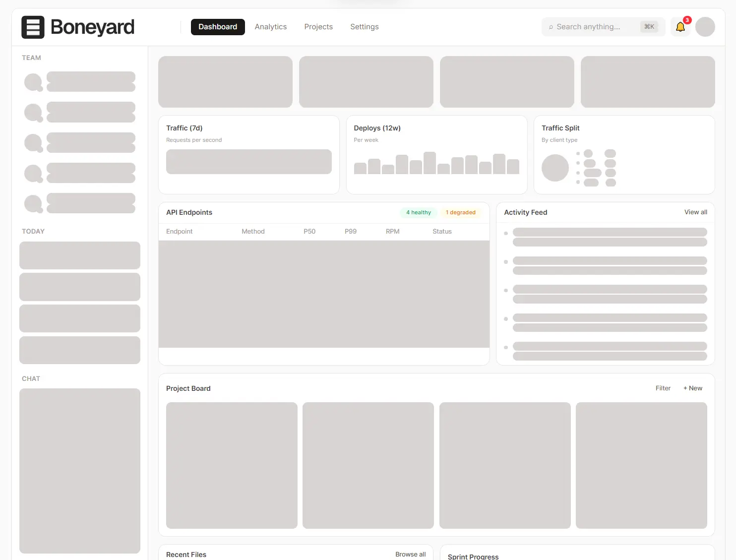Screen dimensions: 736x560
Task: Click the user avatar in header
Action: click(705, 27)
